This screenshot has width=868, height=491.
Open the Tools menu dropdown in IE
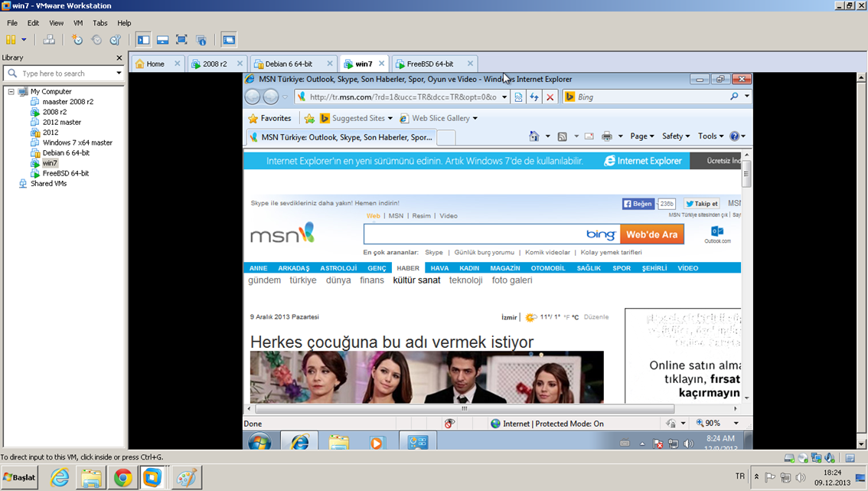[711, 136]
